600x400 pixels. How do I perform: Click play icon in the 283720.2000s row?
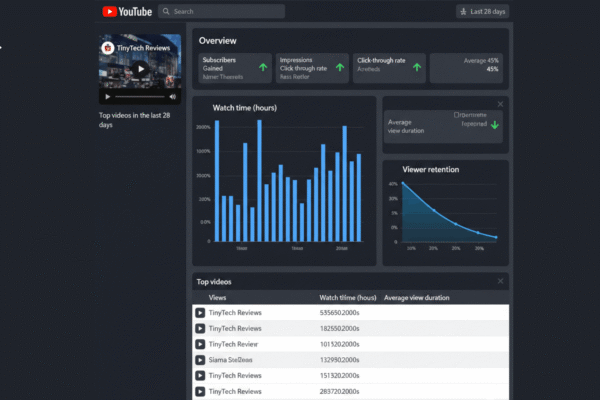click(x=200, y=391)
